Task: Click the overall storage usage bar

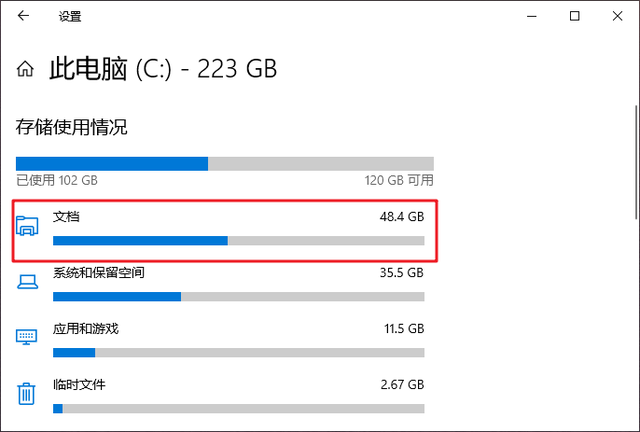Action: (x=225, y=163)
